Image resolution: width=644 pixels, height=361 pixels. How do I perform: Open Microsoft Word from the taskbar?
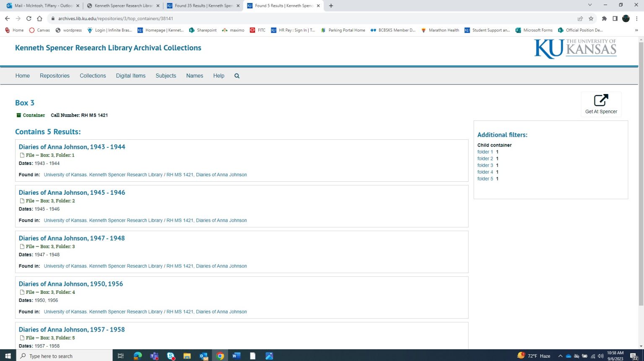(236, 356)
